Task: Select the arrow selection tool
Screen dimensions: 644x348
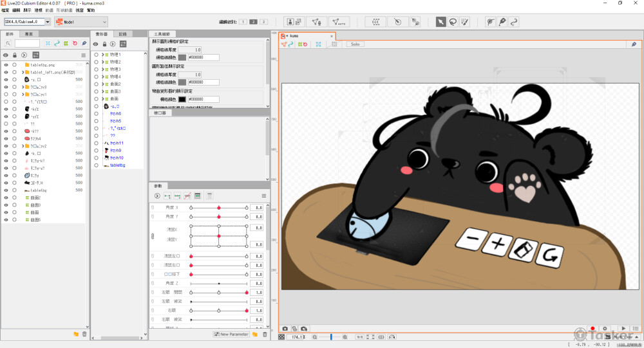Action: [441, 21]
